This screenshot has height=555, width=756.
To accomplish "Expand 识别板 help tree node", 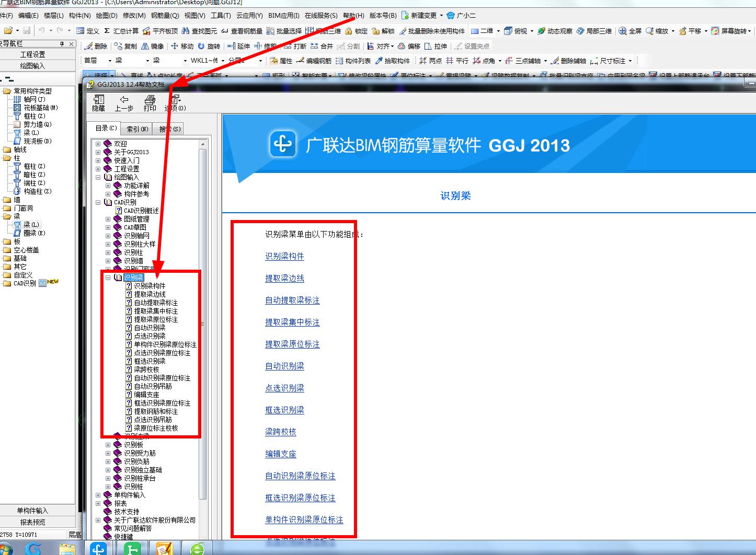I will click(x=108, y=445).
